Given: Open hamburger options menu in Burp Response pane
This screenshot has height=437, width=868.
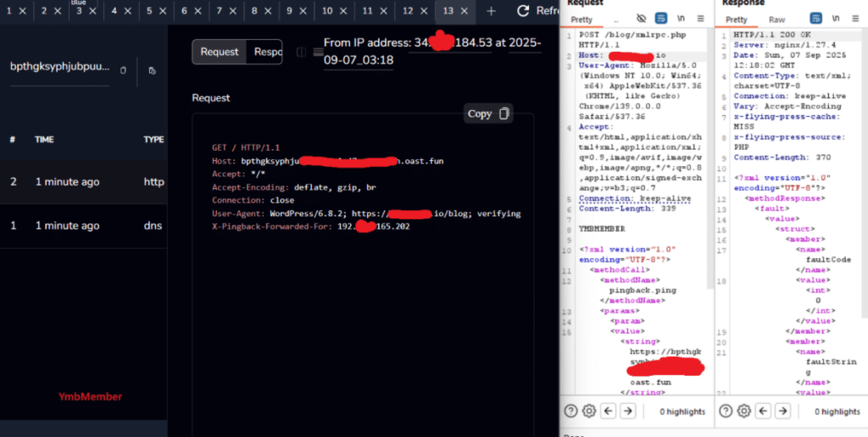Looking at the screenshot, I should tap(855, 19).
